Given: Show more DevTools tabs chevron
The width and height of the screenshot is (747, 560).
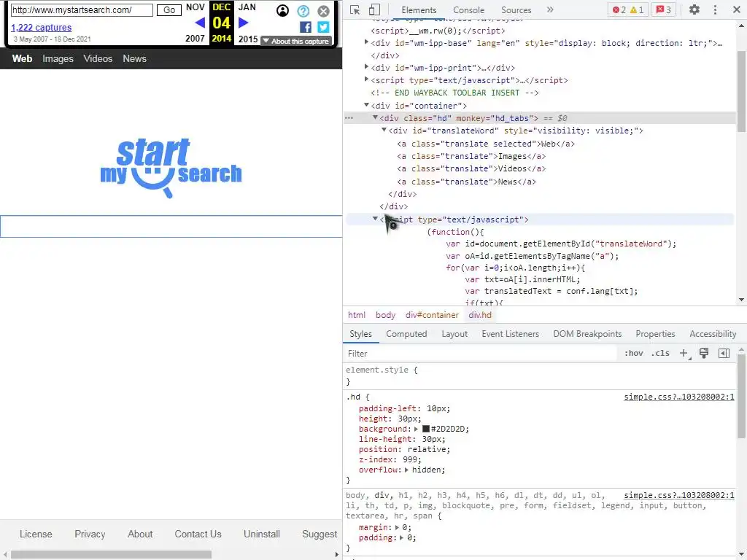Looking at the screenshot, I should 550,9.
